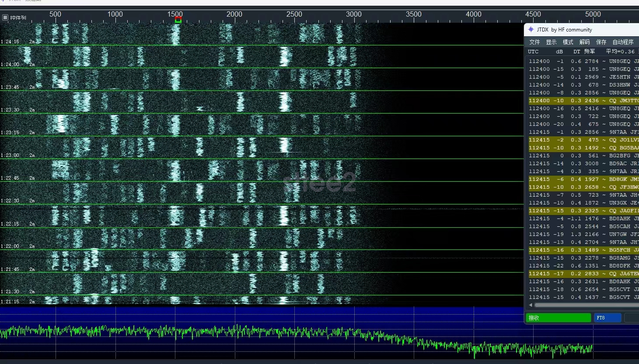Image resolution: width=639 pixels, height=364 pixels.
Task: Open the 显示 menu
Action: 551,42
